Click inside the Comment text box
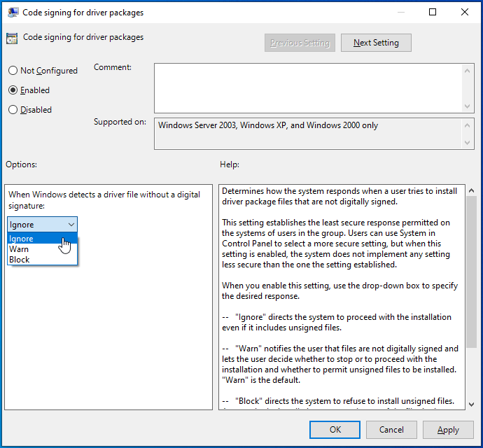Image resolution: width=483 pixels, height=448 pixels. tap(308, 87)
